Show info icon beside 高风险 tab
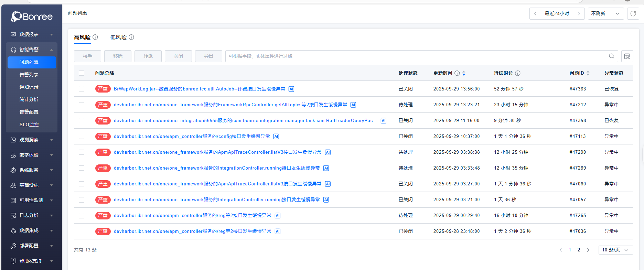Viewport: 644px width, 270px height. tap(95, 37)
